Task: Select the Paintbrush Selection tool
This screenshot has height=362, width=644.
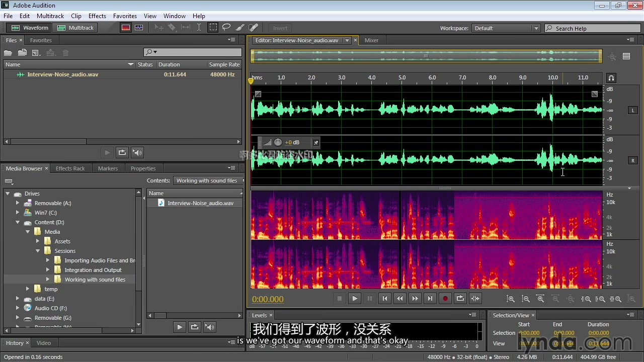Action: pos(240,28)
